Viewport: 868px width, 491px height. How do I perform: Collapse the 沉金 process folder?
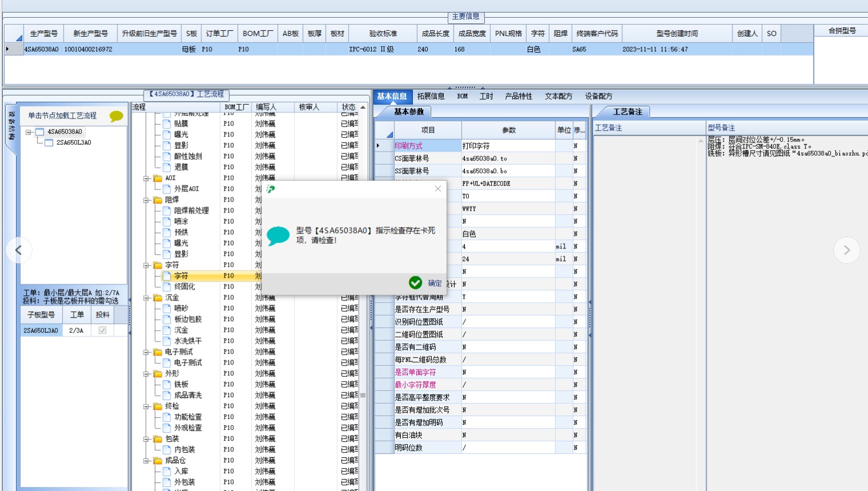pos(146,298)
